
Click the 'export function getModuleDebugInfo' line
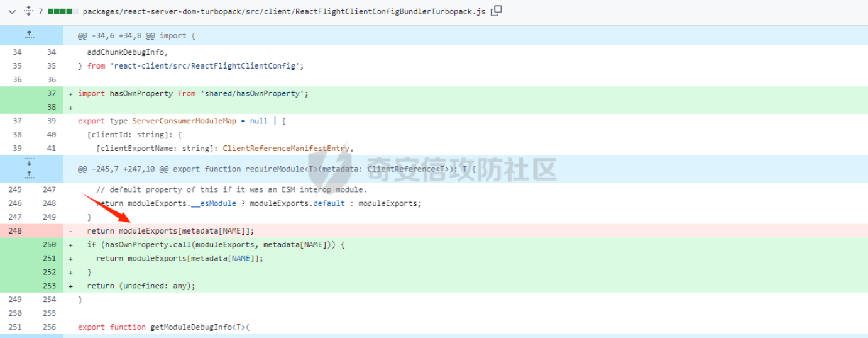coord(163,327)
